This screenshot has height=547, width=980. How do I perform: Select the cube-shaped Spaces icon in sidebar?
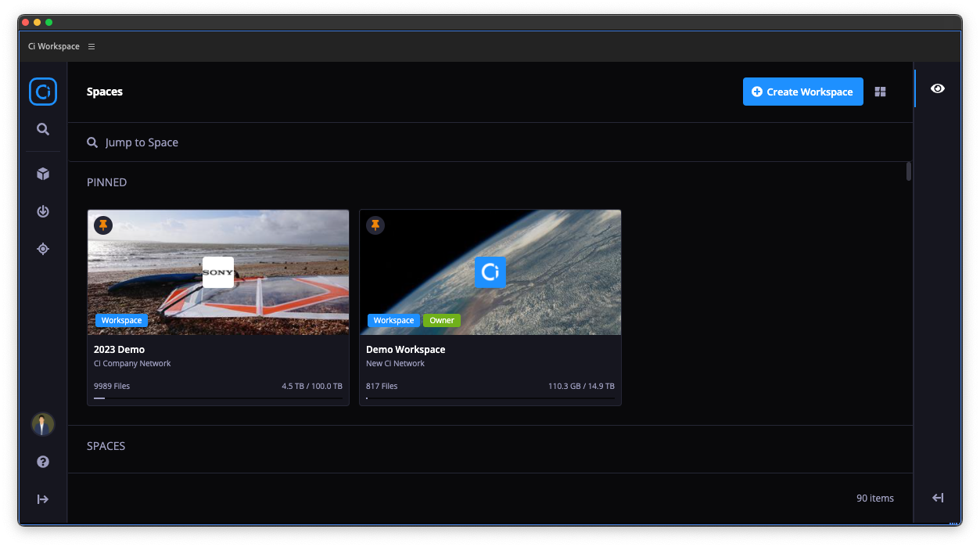pyautogui.click(x=43, y=173)
